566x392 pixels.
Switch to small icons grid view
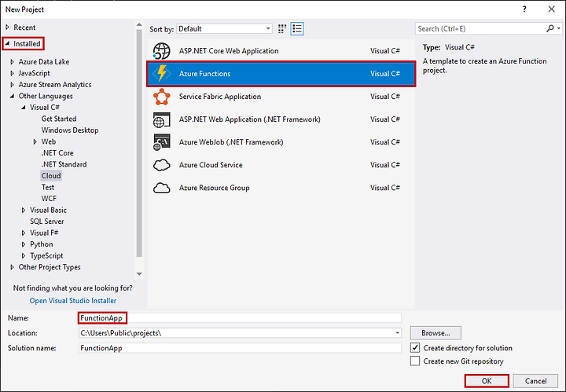point(282,29)
